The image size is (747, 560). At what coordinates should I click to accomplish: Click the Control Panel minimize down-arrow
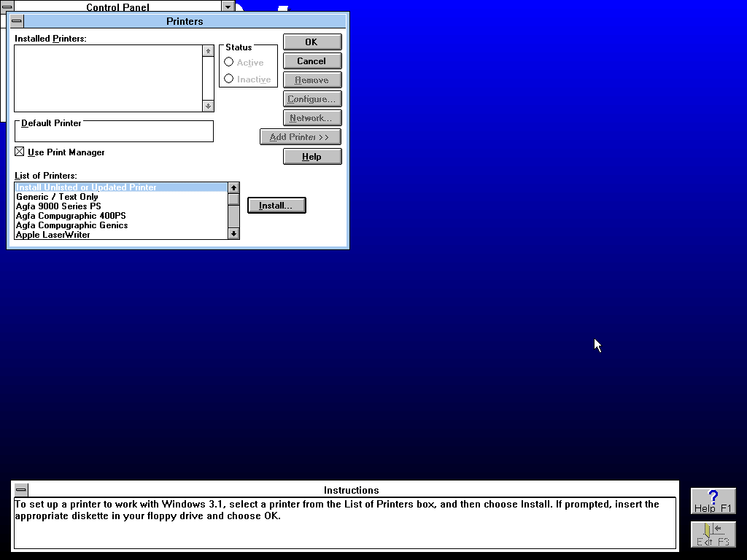[x=228, y=7]
